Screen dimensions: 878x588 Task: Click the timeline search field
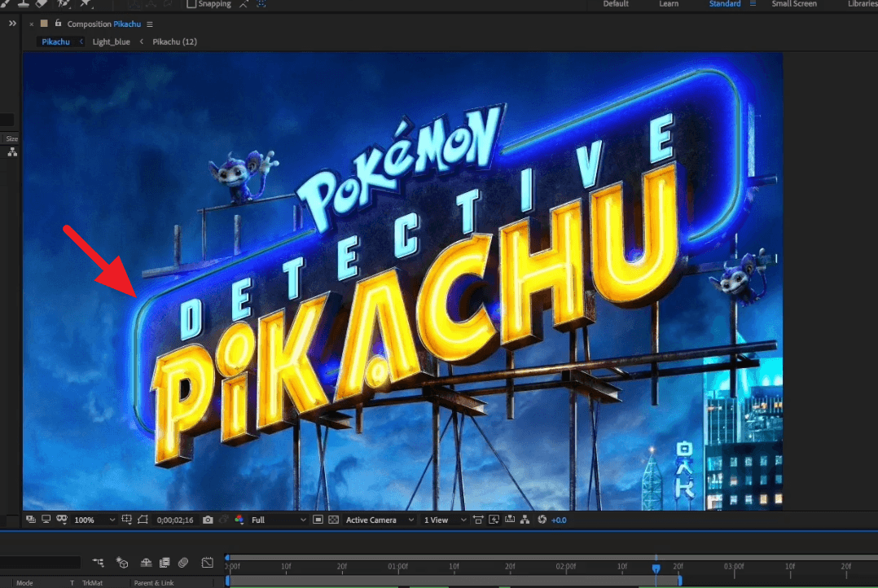[x=41, y=562]
